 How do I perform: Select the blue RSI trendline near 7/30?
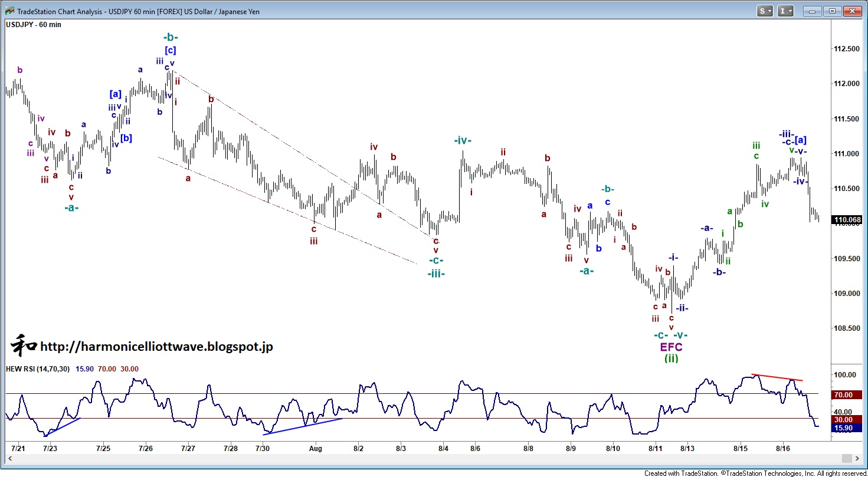pos(303,426)
